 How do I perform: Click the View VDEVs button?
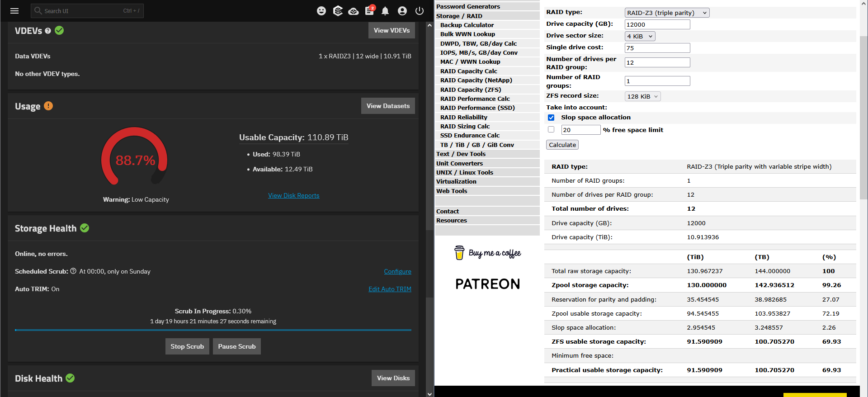coord(392,30)
